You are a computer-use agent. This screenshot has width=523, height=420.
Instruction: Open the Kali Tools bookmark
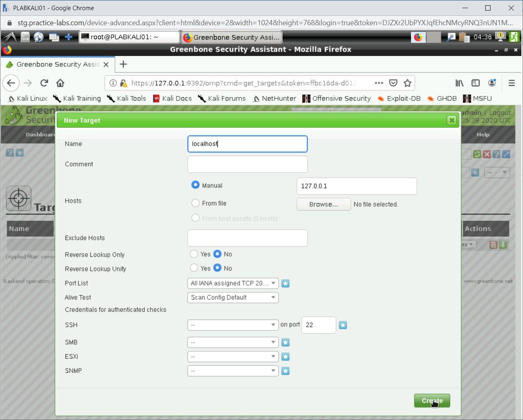(x=126, y=98)
